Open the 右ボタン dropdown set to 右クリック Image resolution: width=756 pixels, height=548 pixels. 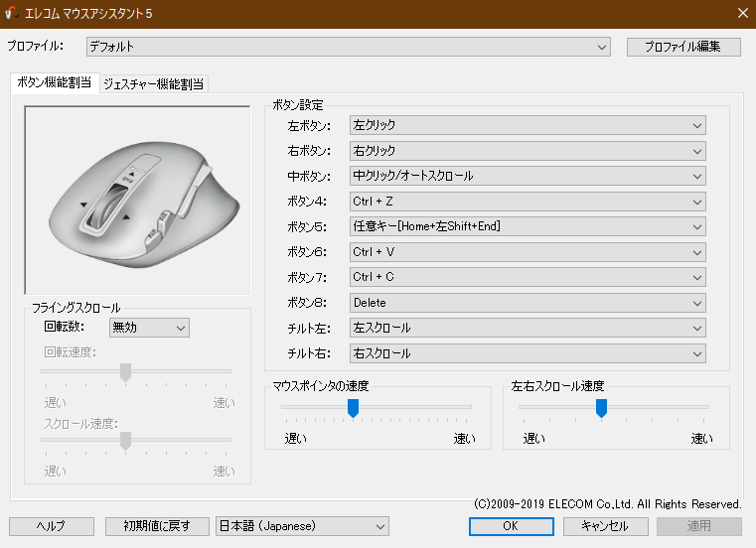click(528, 151)
